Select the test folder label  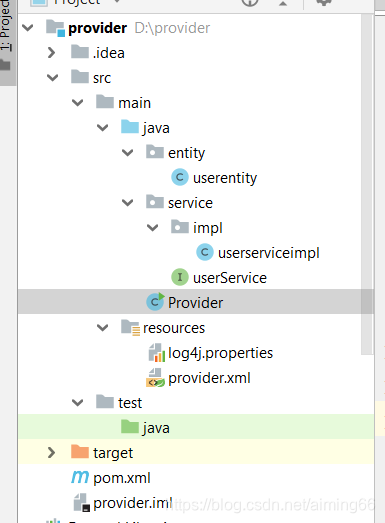pos(130,403)
